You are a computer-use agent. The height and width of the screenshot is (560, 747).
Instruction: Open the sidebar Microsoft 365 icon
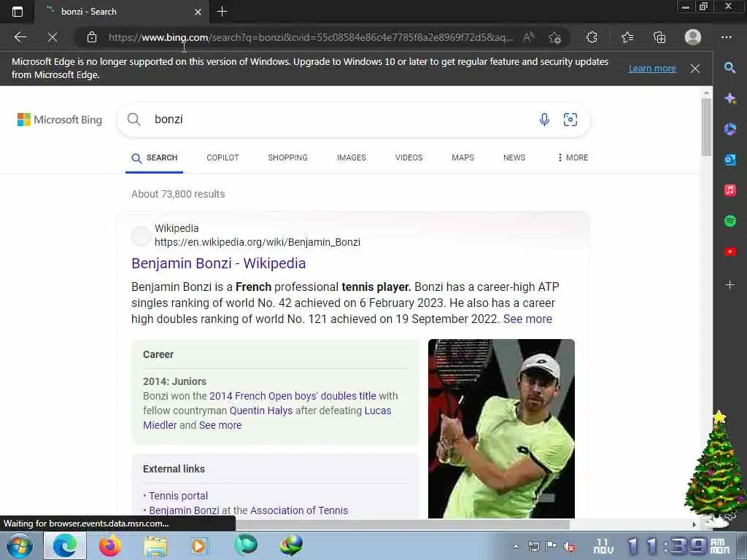(x=729, y=129)
